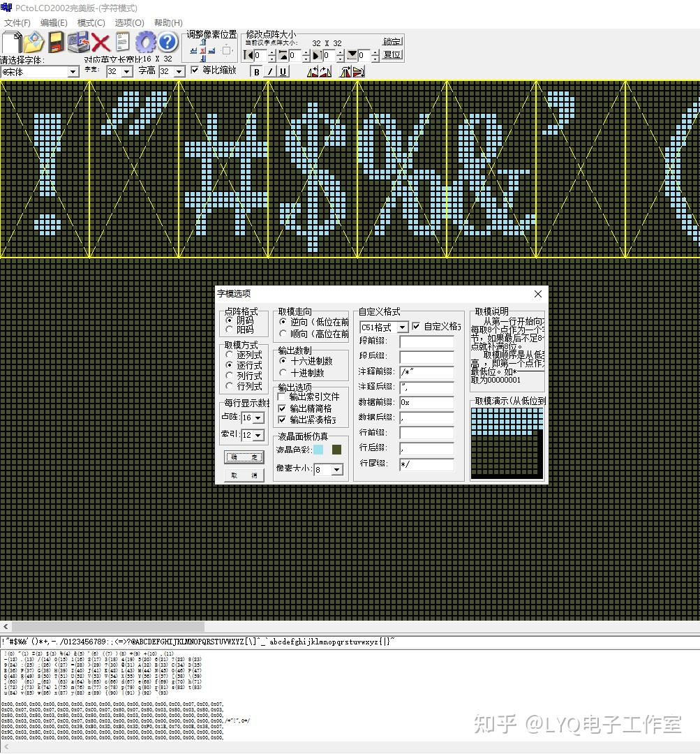Expand the C51格式 format dropdown

(x=402, y=327)
